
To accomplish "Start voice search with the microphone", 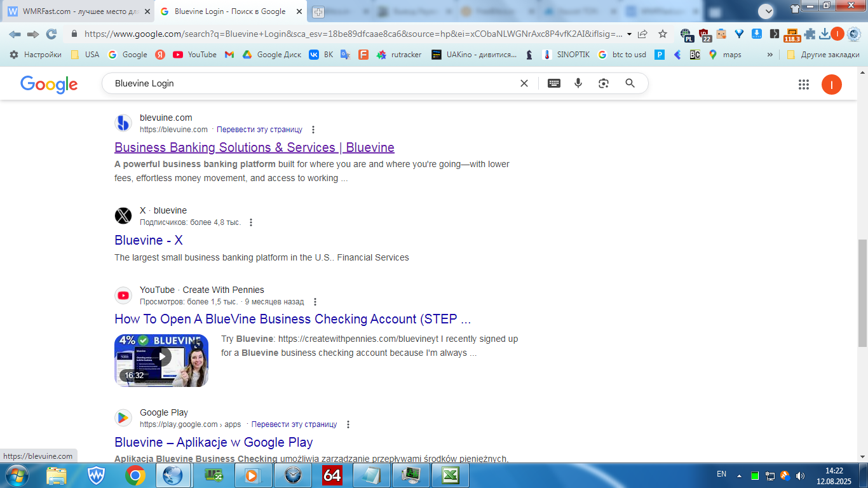I will click(x=578, y=83).
